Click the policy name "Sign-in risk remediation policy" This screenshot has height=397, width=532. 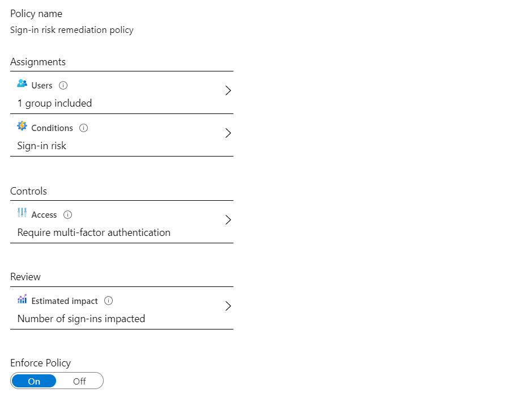pyautogui.click(x=72, y=29)
